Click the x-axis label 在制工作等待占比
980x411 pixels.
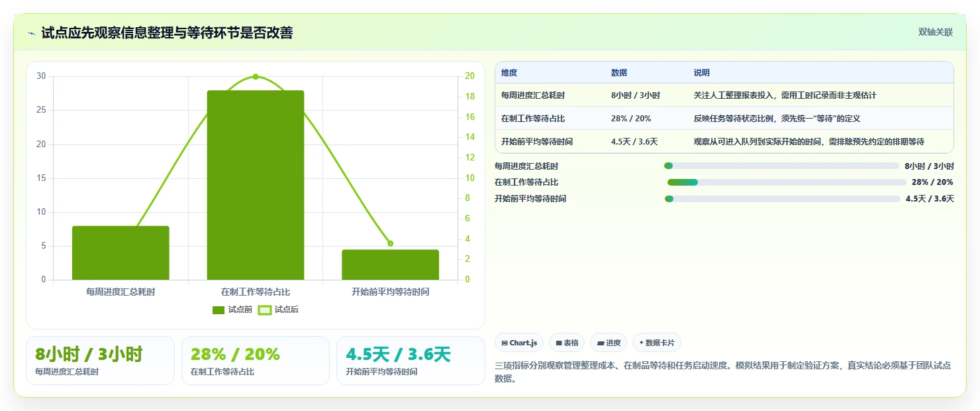click(x=256, y=292)
